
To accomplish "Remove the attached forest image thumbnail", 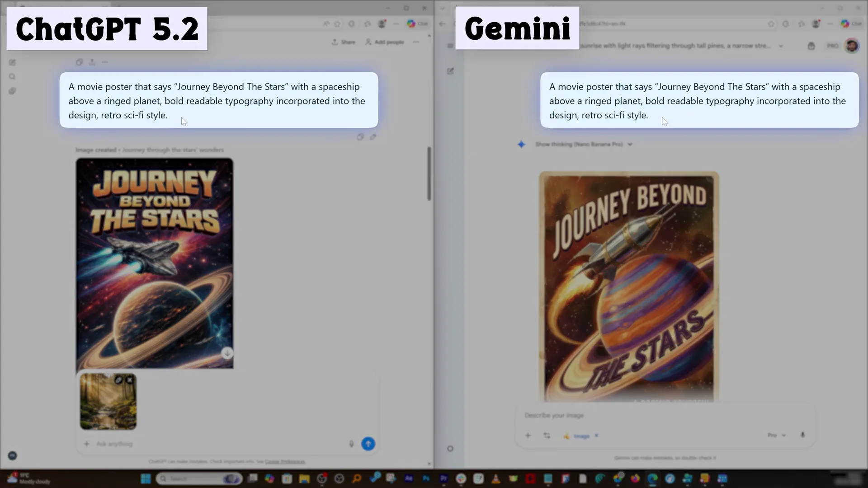I will click(x=130, y=380).
